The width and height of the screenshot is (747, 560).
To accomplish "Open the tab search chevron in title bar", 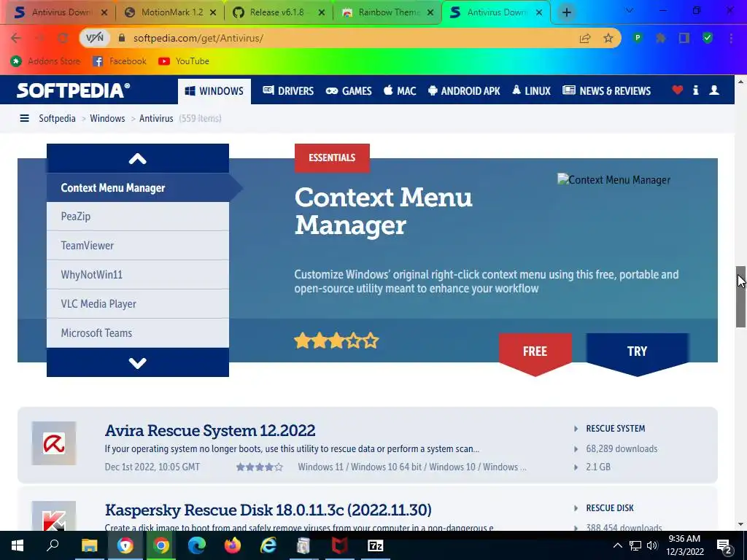I will [630, 10].
